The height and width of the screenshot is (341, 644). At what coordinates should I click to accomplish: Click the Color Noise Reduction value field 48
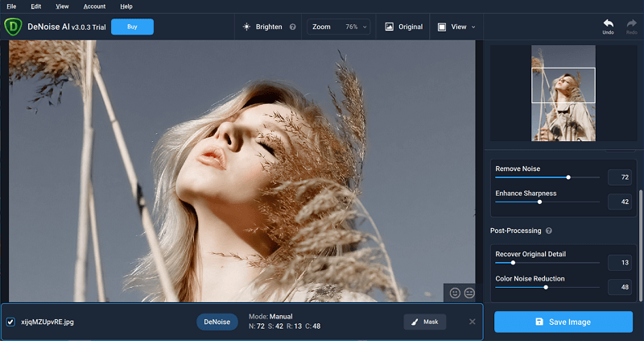click(x=620, y=287)
